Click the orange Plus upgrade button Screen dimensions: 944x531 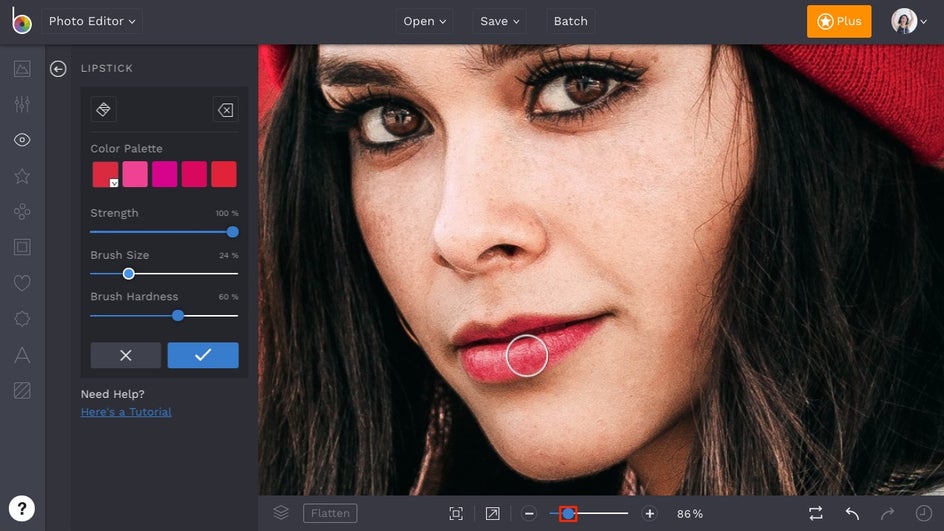coord(839,21)
